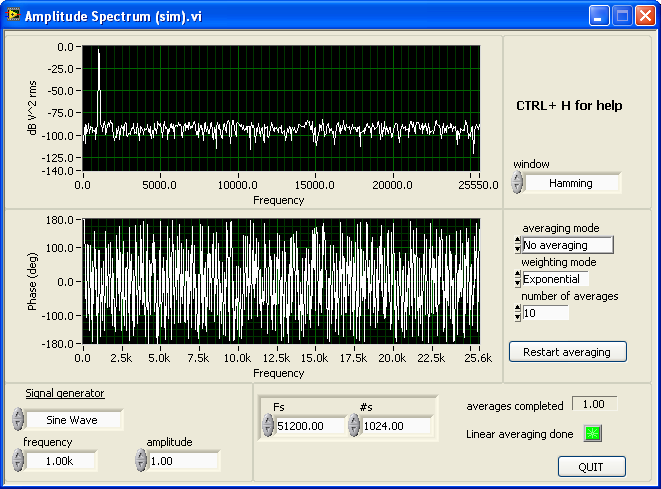661x489 pixels.
Task: Click the 25550.0 x-axis end value
Action: coord(478,185)
